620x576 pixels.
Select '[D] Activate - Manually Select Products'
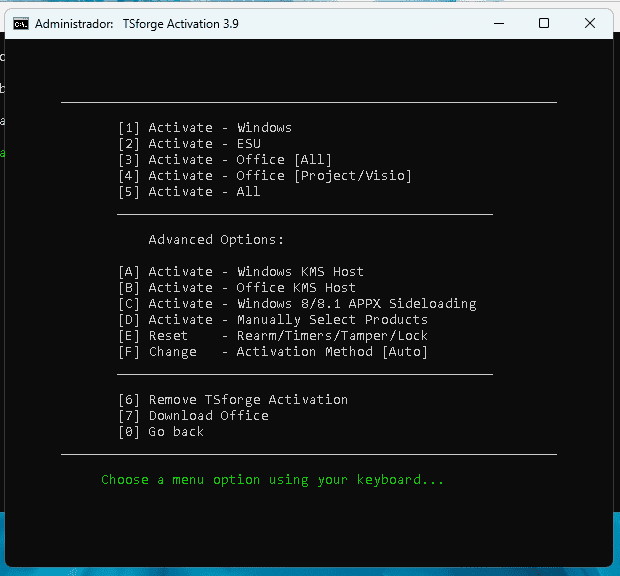[272, 320]
